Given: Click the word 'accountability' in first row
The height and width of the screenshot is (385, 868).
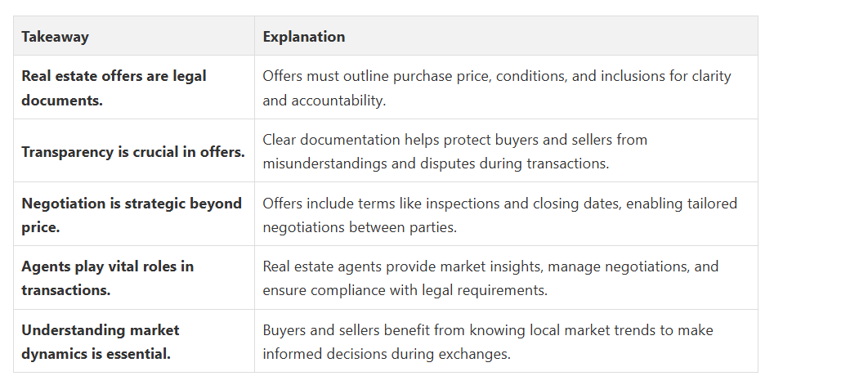Looking at the screenshot, I should pyautogui.click(x=338, y=101).
